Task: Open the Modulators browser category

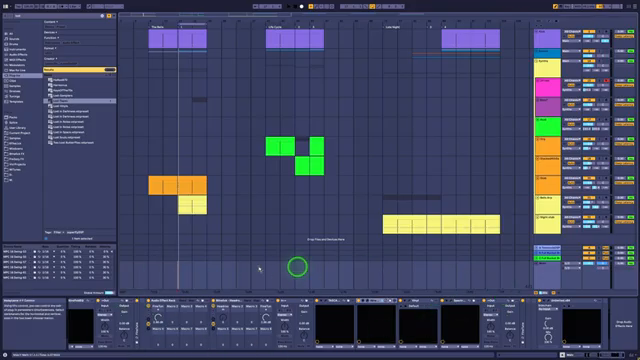Action: [17, 65]
